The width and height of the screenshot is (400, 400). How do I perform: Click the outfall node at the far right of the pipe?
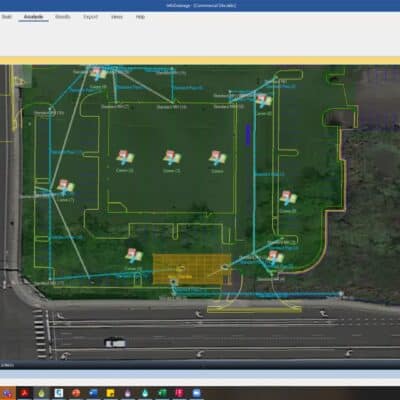[x=341, y=294]
